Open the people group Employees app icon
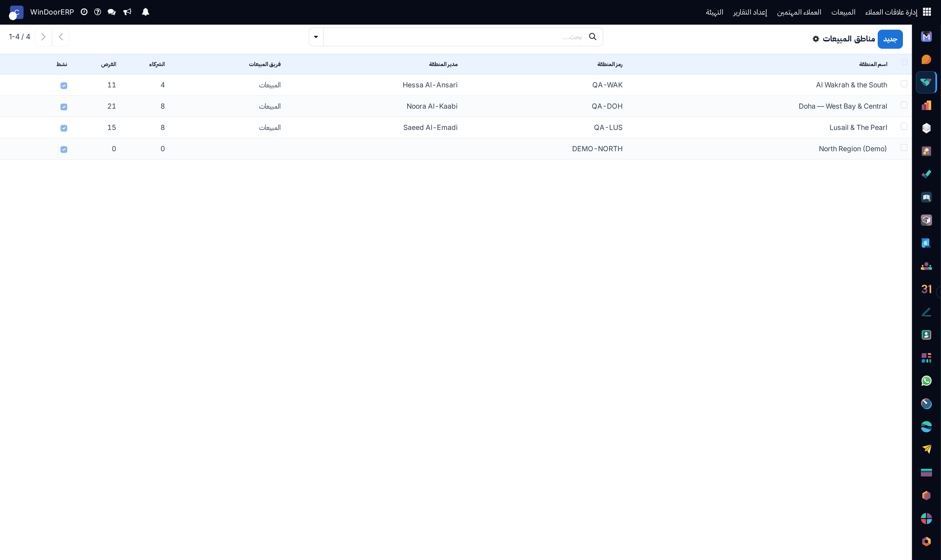Viewport: 941px width, 560px height. coord(926,266)
